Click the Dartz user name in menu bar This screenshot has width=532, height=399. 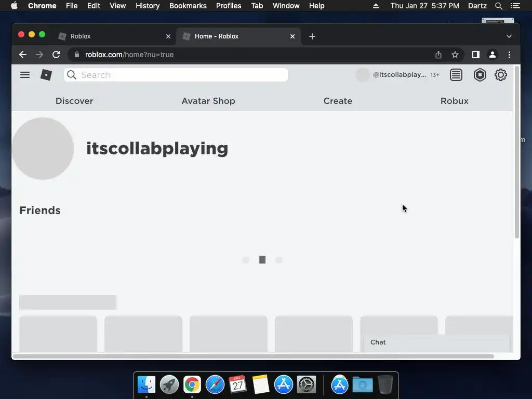coord(477,6)
